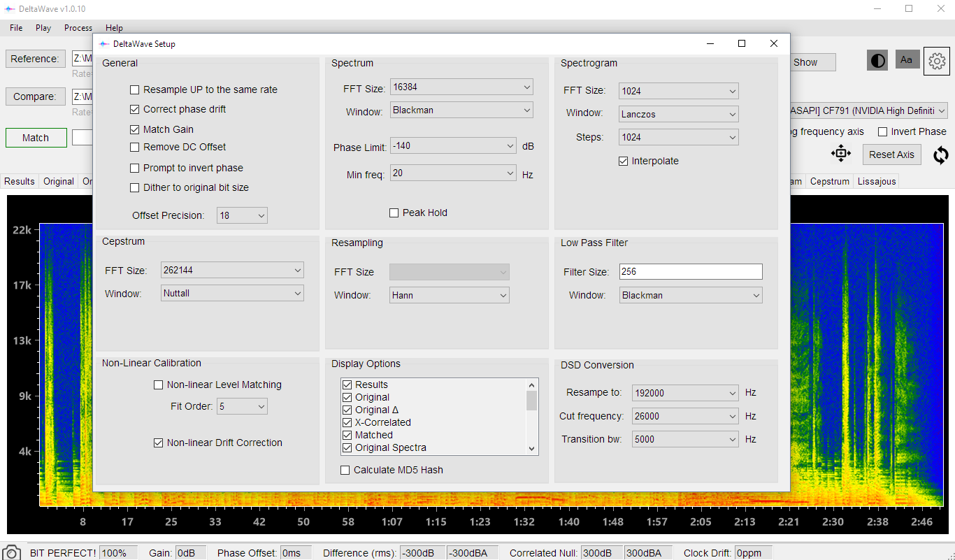Open the Cut frequency dropdown
The image size is (955, 560).
pos(685,416)
